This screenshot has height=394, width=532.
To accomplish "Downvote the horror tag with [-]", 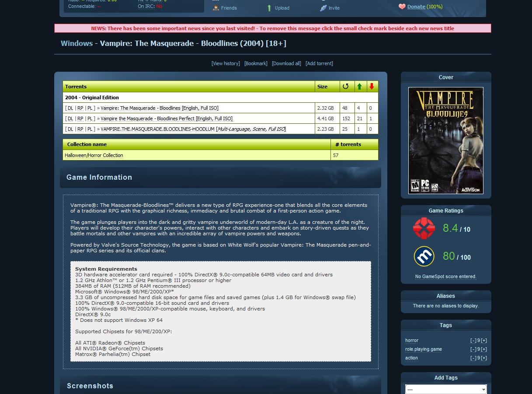I will [473, 340].
